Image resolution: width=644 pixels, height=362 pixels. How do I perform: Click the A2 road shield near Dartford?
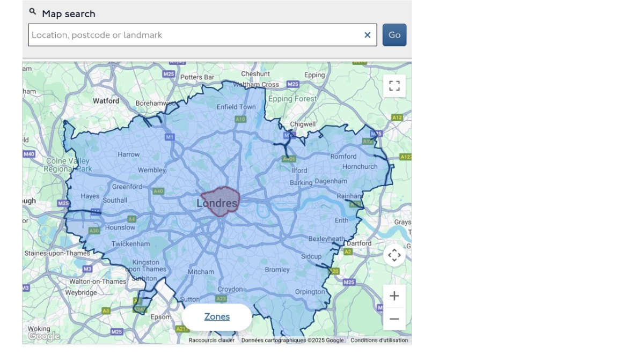pos(348,252)
